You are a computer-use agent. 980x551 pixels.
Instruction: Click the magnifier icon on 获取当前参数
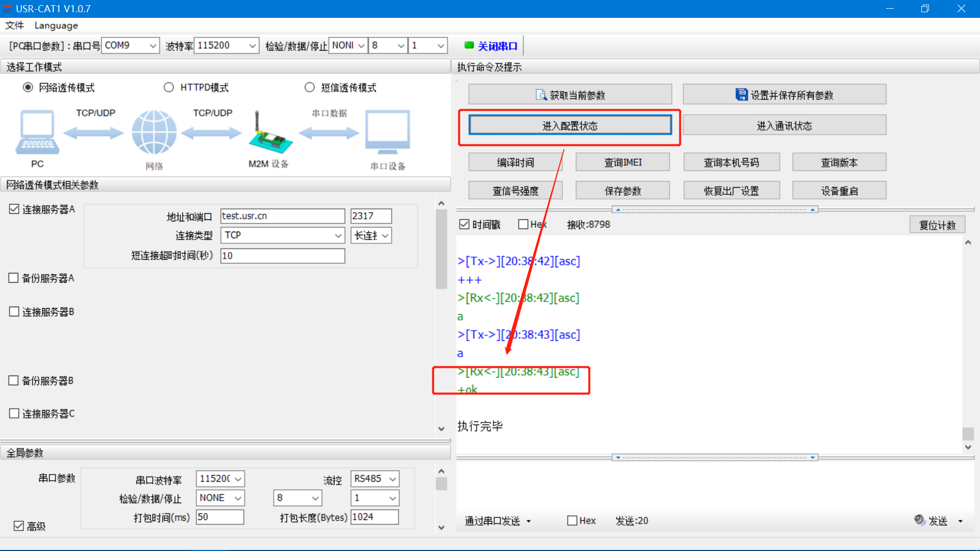[x=541, y=95]
